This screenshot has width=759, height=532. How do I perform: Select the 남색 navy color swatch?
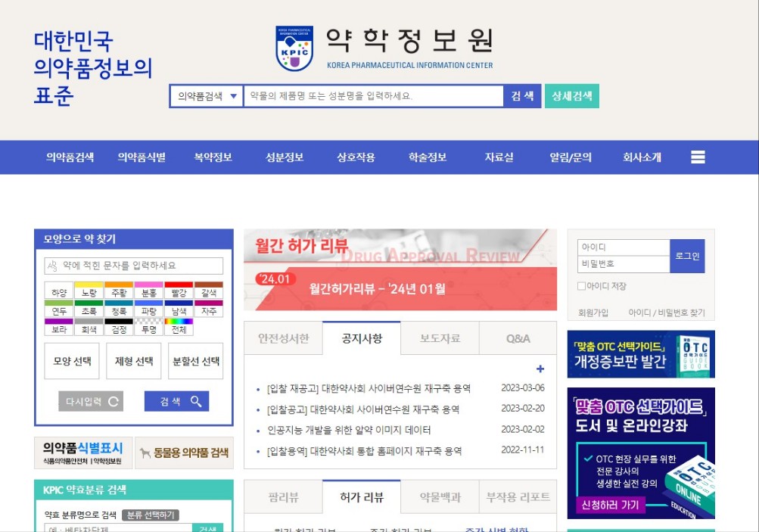[x=179, y=308]
